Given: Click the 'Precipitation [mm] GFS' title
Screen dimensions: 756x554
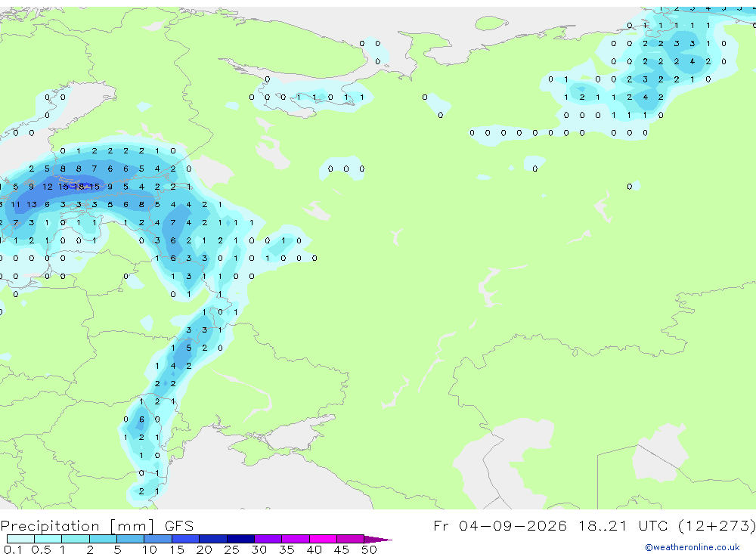Looking at the screenshot, I should point(97,526).
